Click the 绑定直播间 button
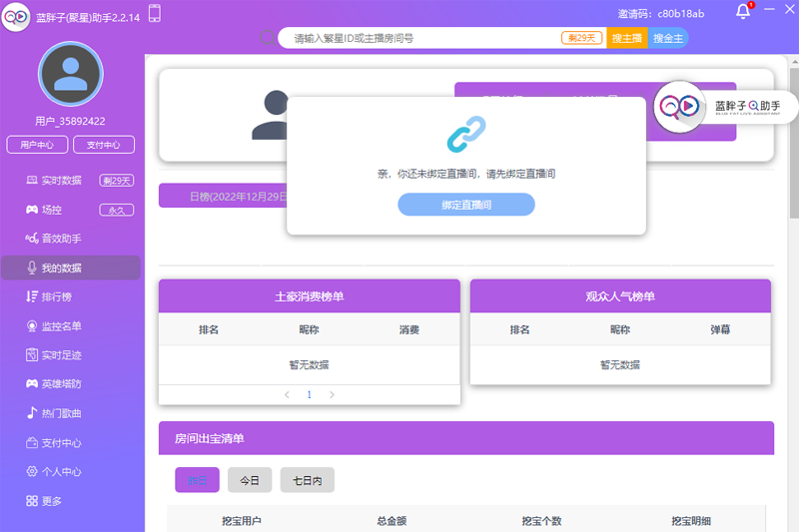Screen dimensions: 799x532 click(465, 205)
